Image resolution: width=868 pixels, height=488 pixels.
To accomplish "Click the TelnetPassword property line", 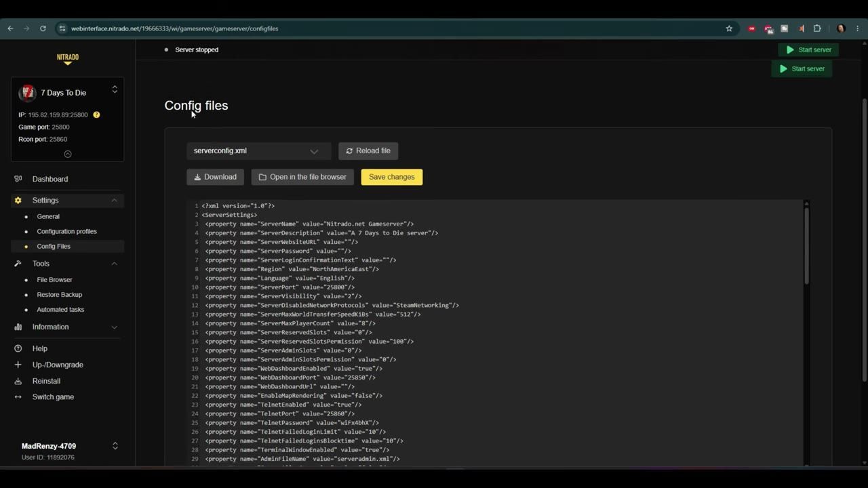I will coord(292,423).
